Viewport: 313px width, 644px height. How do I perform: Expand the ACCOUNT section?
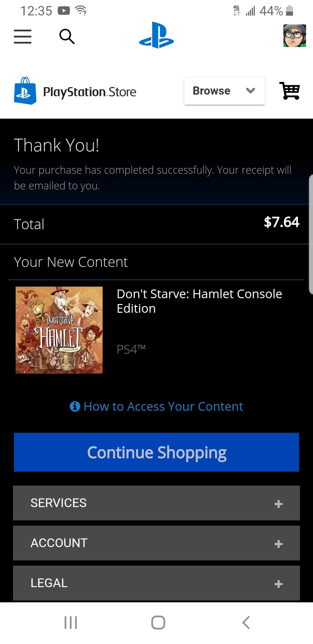pos(156,543)
